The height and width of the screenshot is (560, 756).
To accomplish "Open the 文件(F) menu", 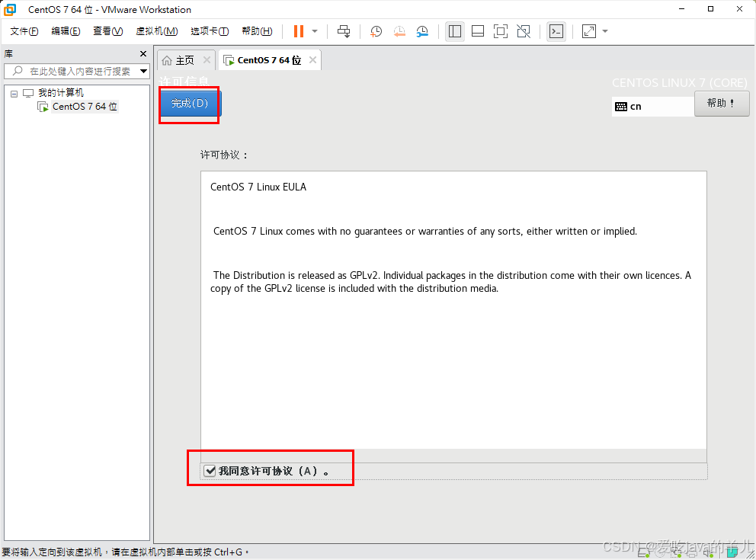I will point(24,31).
